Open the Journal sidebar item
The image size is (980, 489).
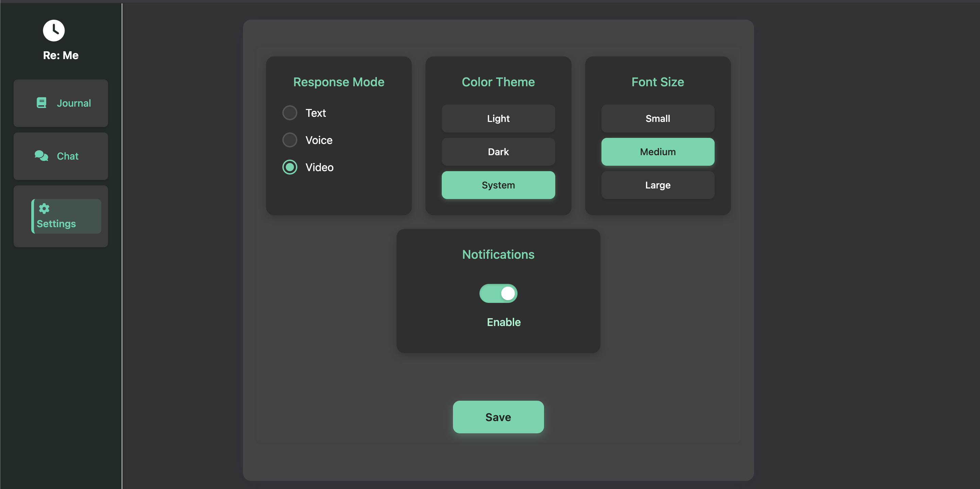coord(74,103)
